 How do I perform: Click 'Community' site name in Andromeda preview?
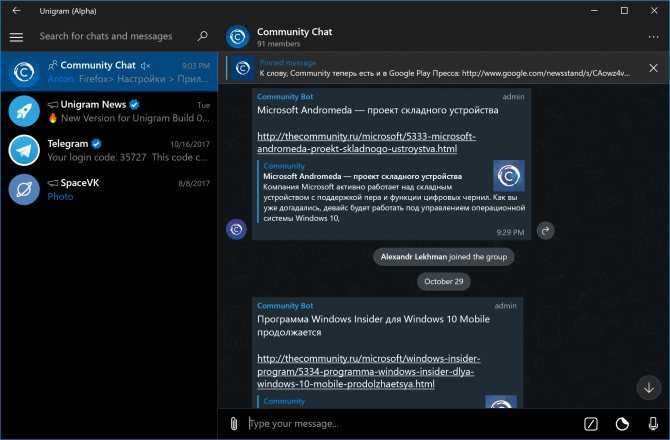(x=284, y=166)
